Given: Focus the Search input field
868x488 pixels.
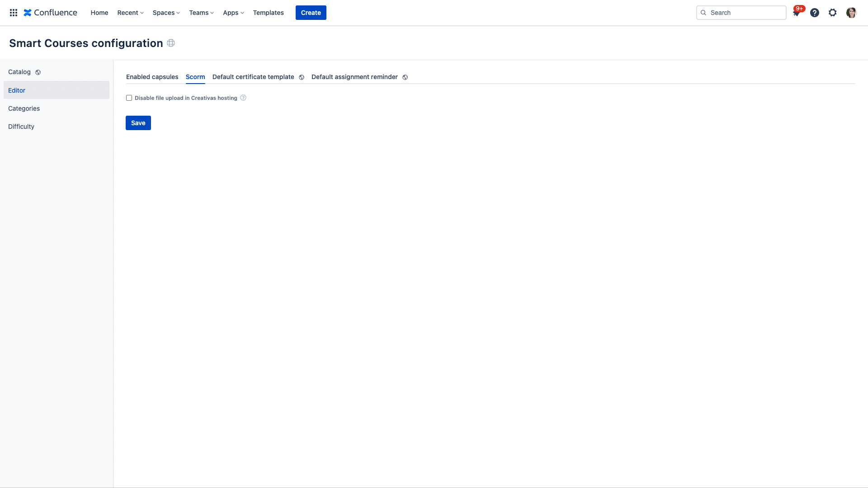Looking at the screenshot, I should click(x=741, y=13).
